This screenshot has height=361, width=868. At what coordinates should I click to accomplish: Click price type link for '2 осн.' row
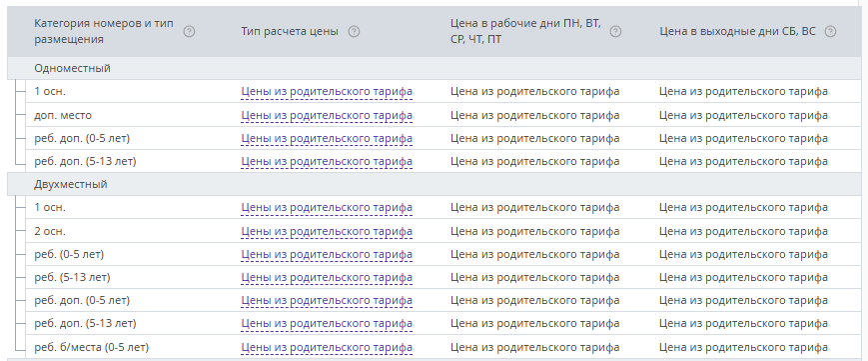(x=327, y=231)
